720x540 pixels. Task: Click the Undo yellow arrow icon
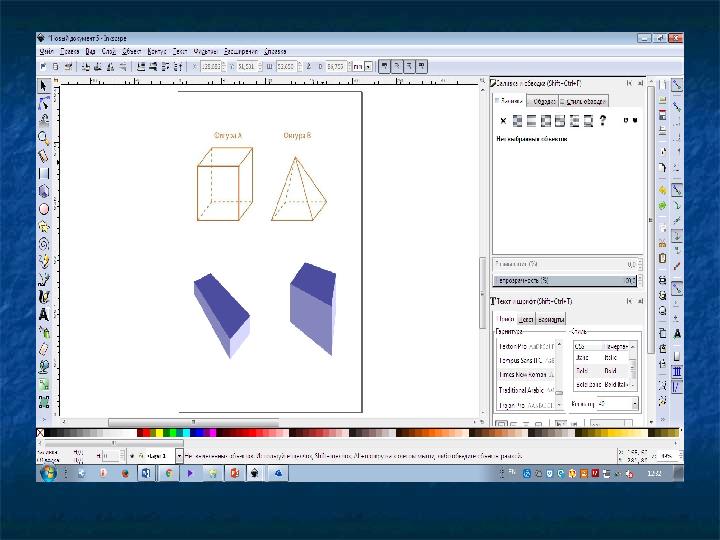point(662,190)
